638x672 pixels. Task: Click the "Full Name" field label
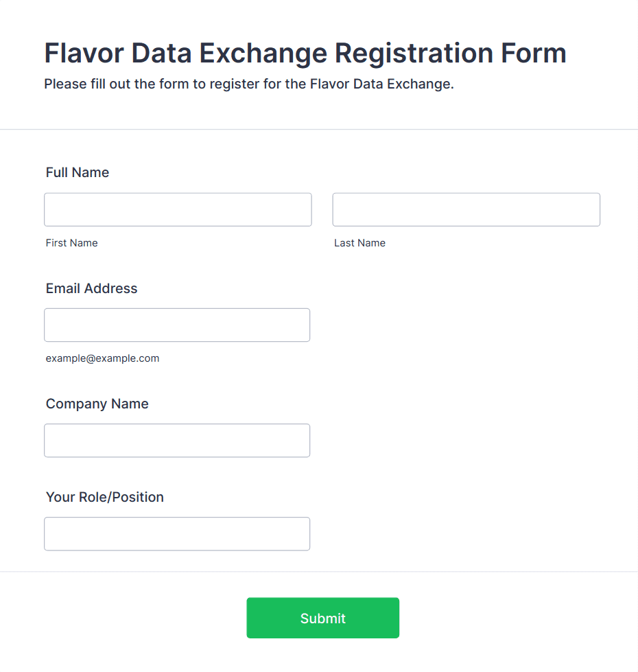[78, 172]
